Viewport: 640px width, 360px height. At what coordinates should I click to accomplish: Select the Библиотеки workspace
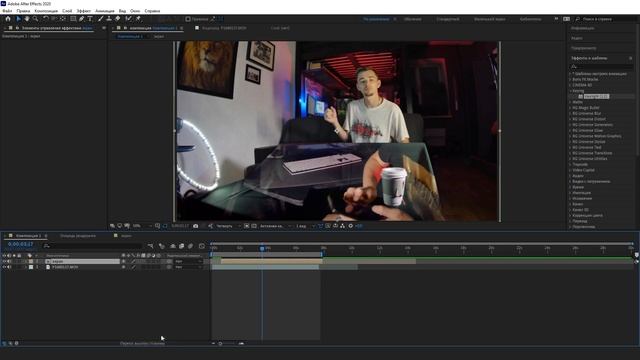point(531,19)
